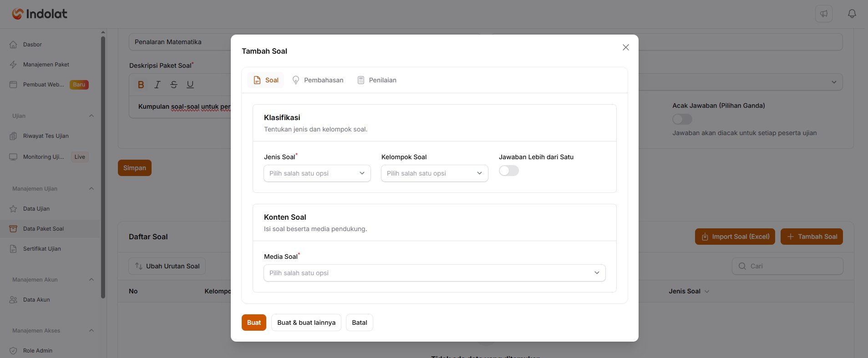Click the Riwayat Tes Ujian clipboard icon
This screenshot has height=358, width=868.
pyautogui.click(x=13, y=136)
